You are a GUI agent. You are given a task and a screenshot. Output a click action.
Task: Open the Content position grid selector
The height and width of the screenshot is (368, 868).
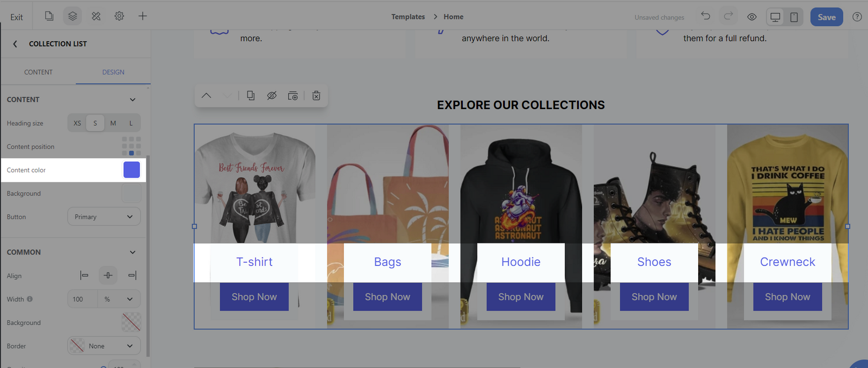click(x=131, y=147)
